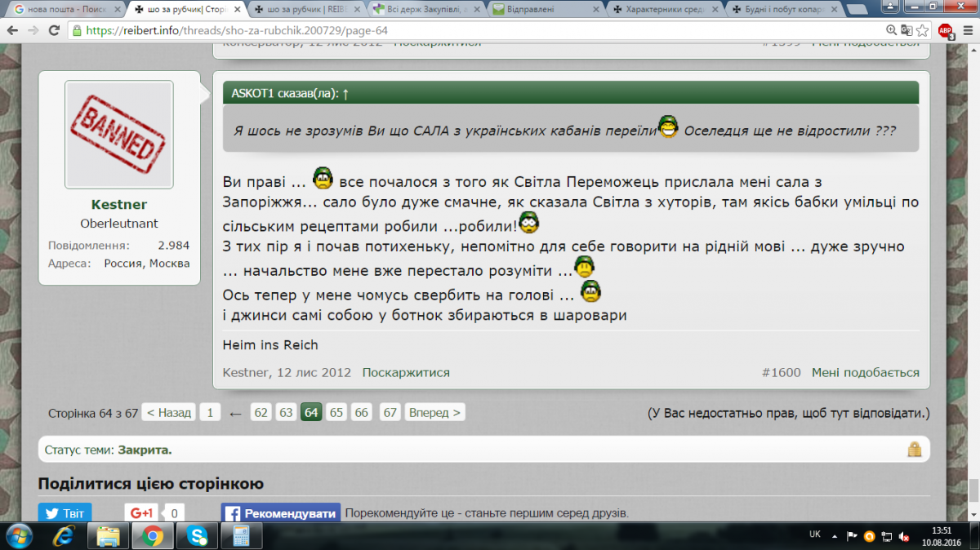The width and height of the screenshot is (980, 550).
Task: Jump to last page 67
Action: tap(390, 413)
